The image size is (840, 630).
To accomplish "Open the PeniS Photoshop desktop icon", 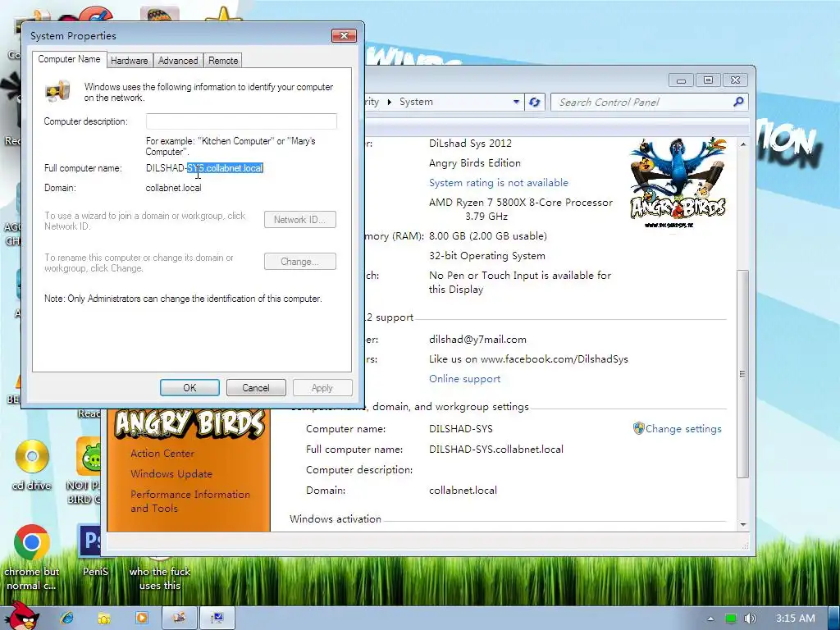I will [94, 550].
